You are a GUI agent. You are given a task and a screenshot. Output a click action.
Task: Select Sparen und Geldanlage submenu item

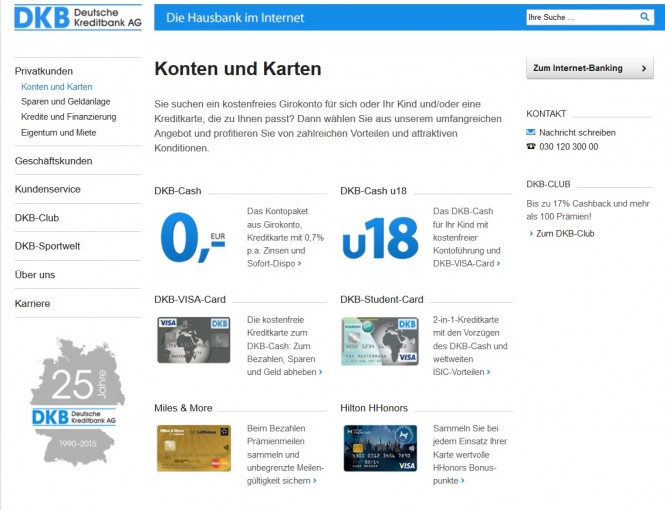[66, 102]
